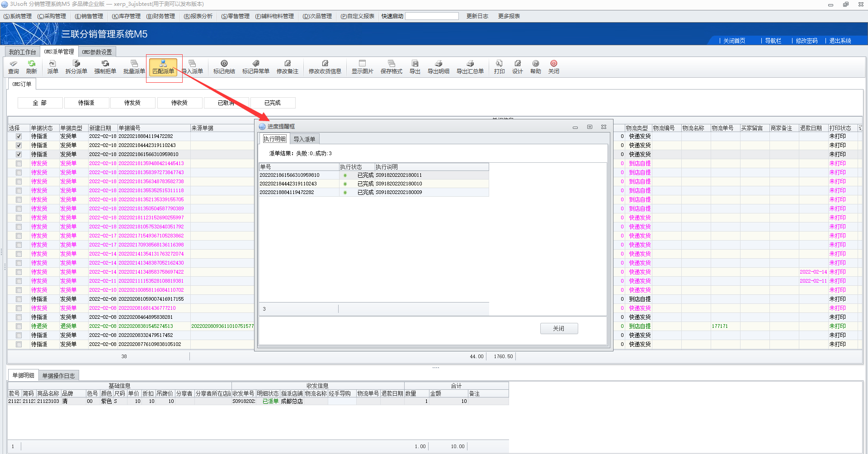
Task: Click 导航栏 link
Action: pyautogui.click(x=773, y=41)
